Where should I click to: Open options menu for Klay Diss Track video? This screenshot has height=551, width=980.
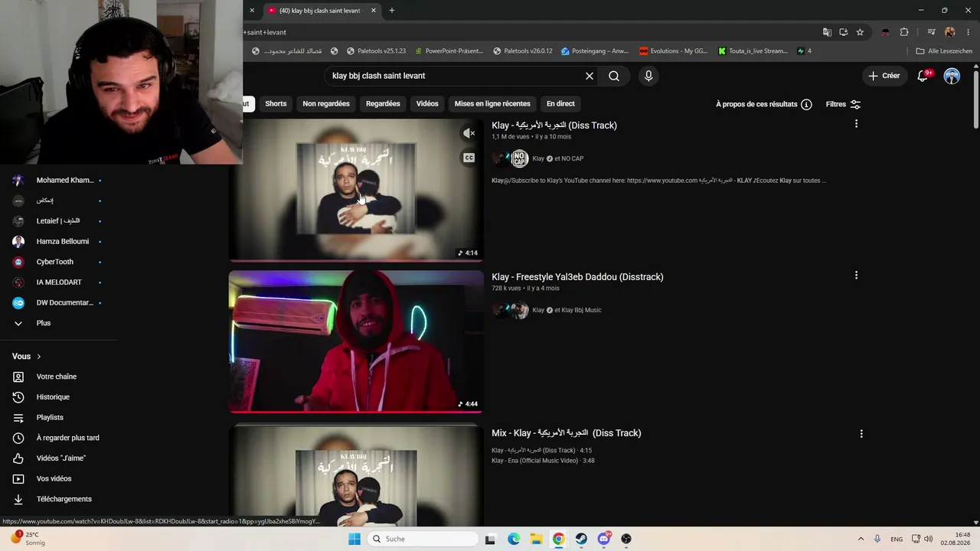[x=856, y=124]
